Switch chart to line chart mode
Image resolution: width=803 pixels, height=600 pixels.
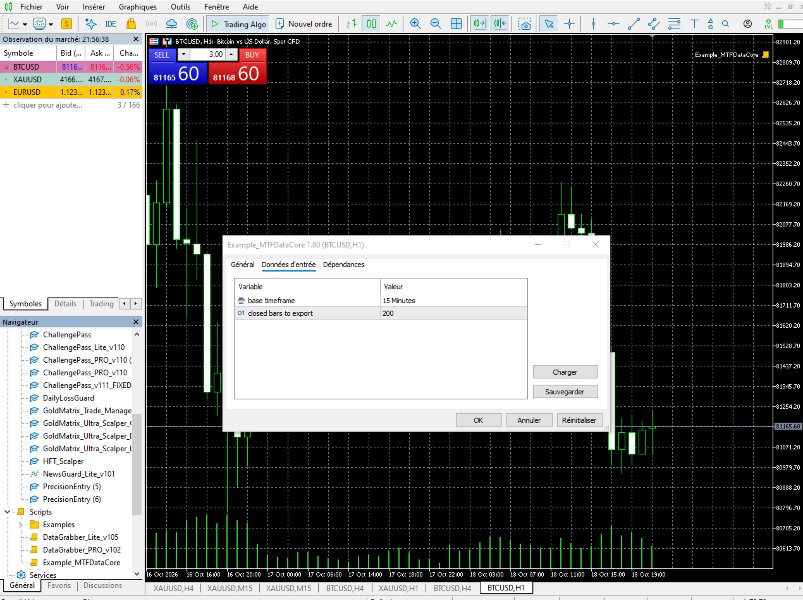coord(392,24)
